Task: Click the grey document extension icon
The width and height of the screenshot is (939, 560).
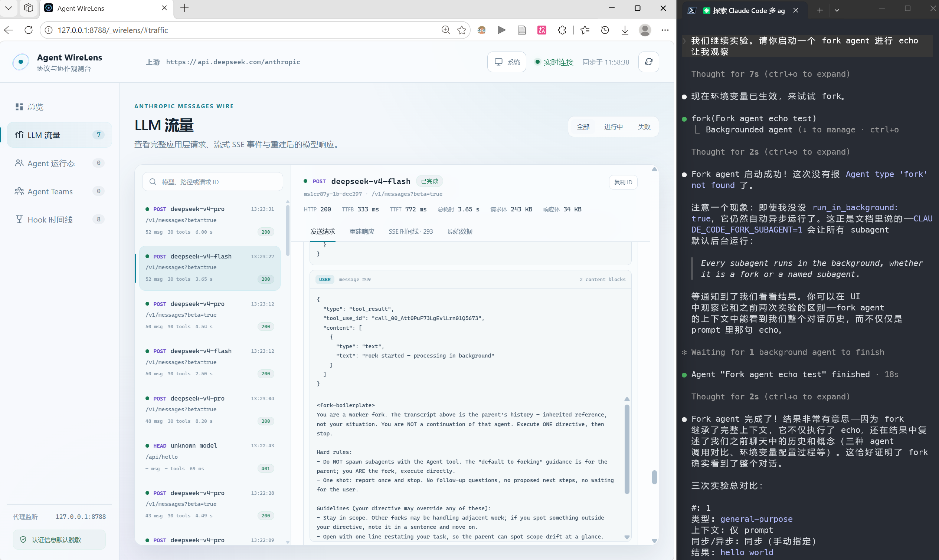Action: click(521, 30)
